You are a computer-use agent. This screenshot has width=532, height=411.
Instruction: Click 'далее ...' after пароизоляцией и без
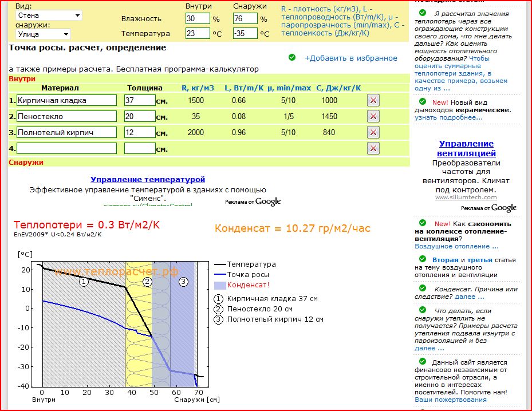[x=429, y=348]
